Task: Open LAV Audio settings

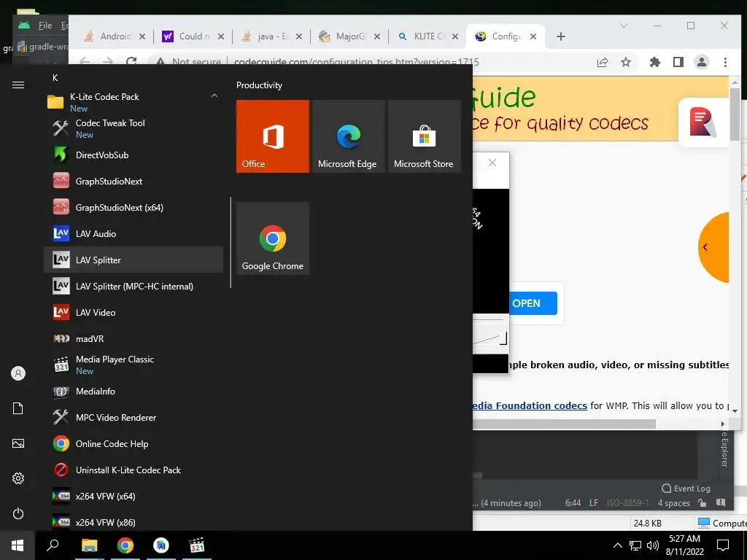Action: coord(133,233)
